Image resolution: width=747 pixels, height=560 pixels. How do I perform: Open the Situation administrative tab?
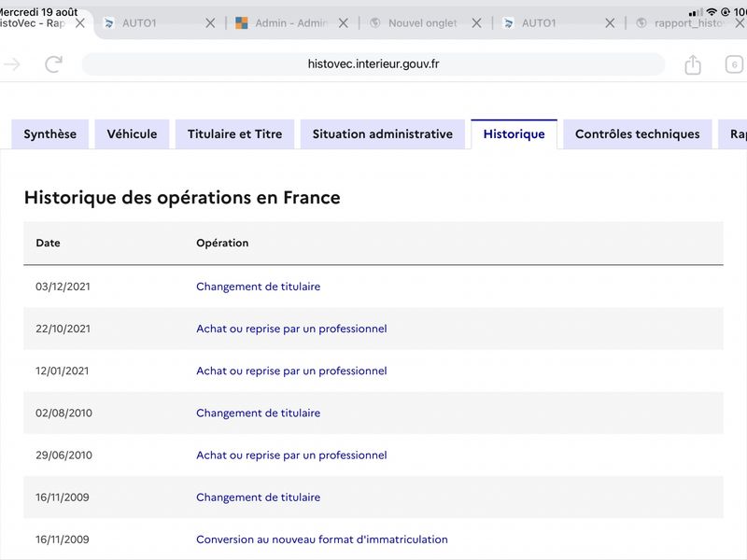tap(383, 133)
